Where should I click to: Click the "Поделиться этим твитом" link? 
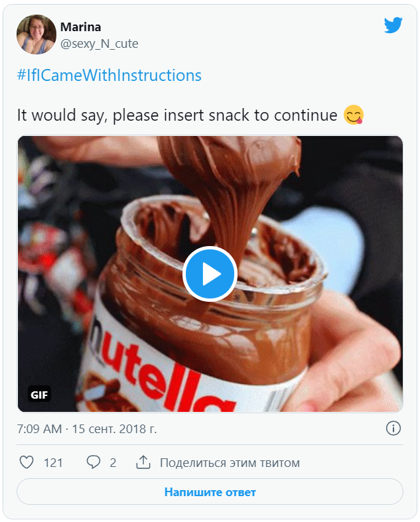pyautogui.click(x=230, y=462)
